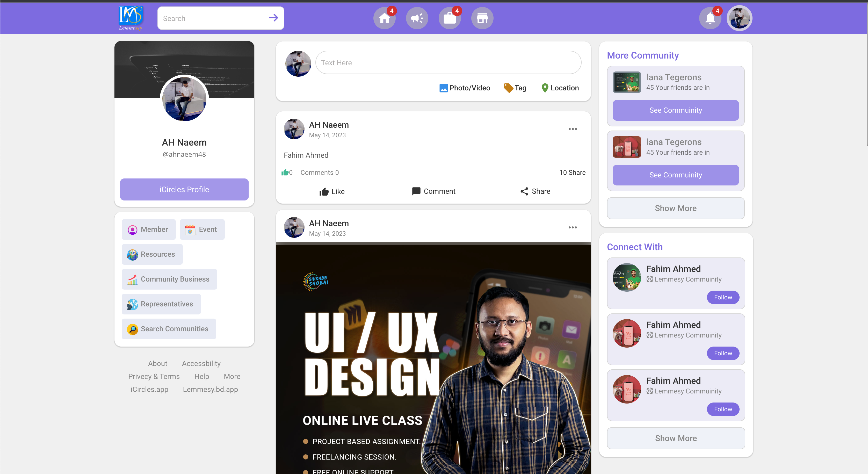Add a Location to the post
Screen dimensions: 868x474
(x=560, y=88)
